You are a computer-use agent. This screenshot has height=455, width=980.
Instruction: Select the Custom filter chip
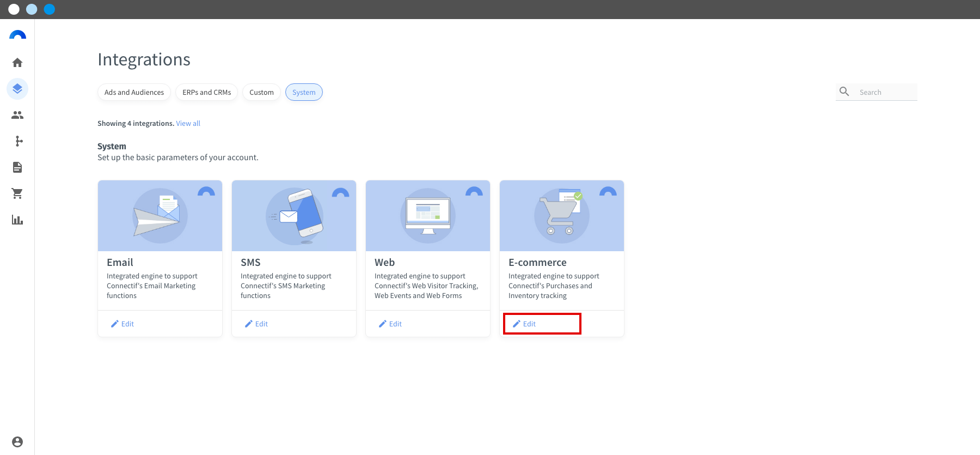coord(261,92)
